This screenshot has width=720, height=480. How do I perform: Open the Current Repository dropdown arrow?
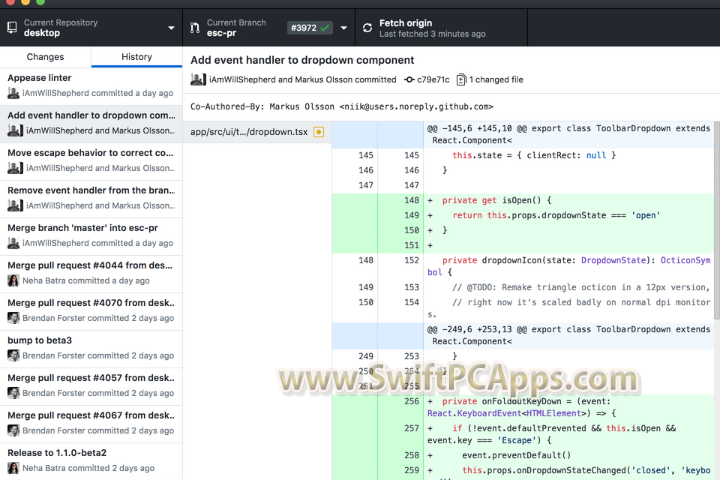tap(171, 28)
